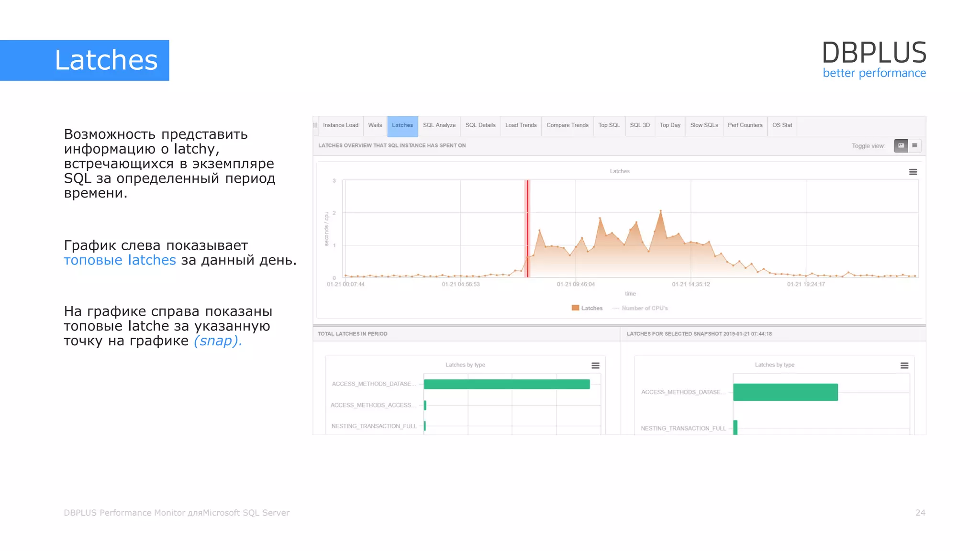Toggle view to list mode icon

click(914, 146)
